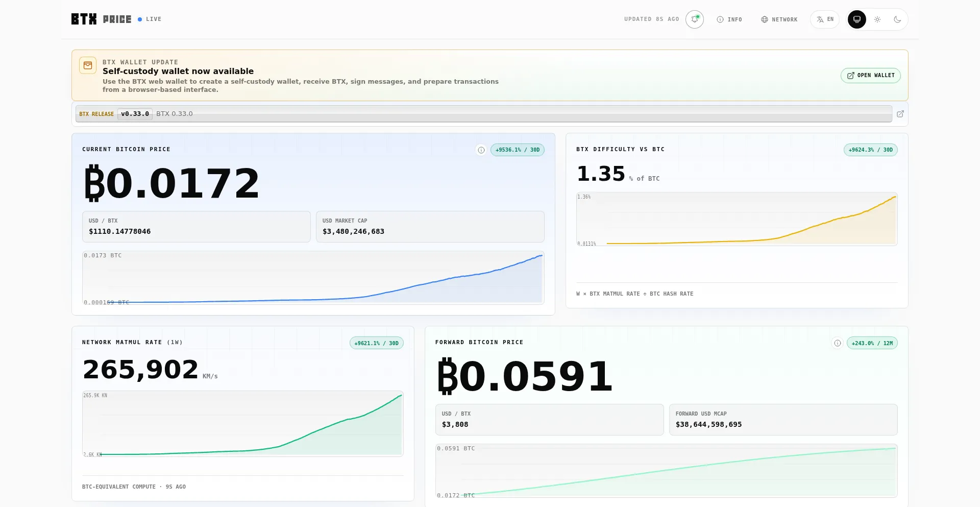
Task: Expand the v0.33.0 release version tag
Action: click(135, 114)
